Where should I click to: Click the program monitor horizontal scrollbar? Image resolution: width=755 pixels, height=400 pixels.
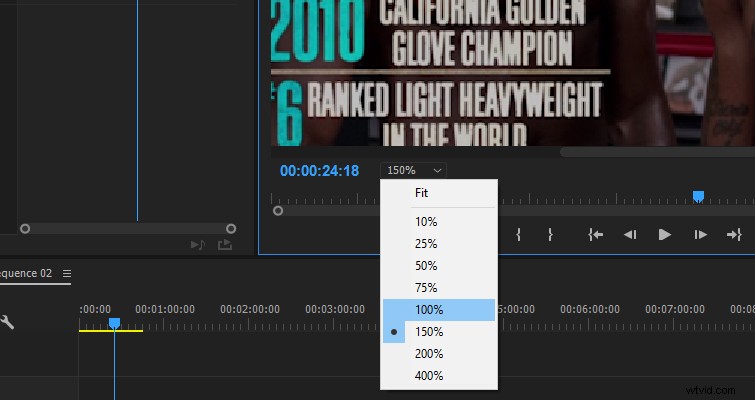[x=657, y=152]
